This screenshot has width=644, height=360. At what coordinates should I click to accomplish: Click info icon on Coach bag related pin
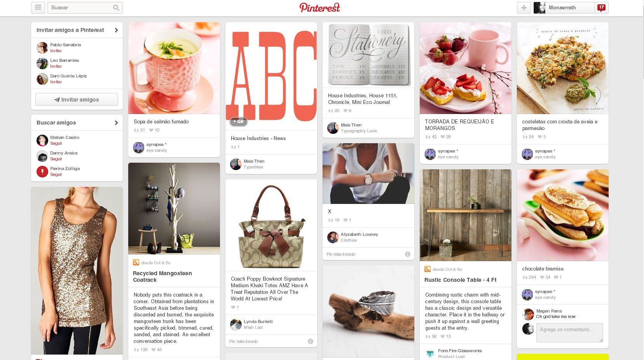tap(311, 341)
